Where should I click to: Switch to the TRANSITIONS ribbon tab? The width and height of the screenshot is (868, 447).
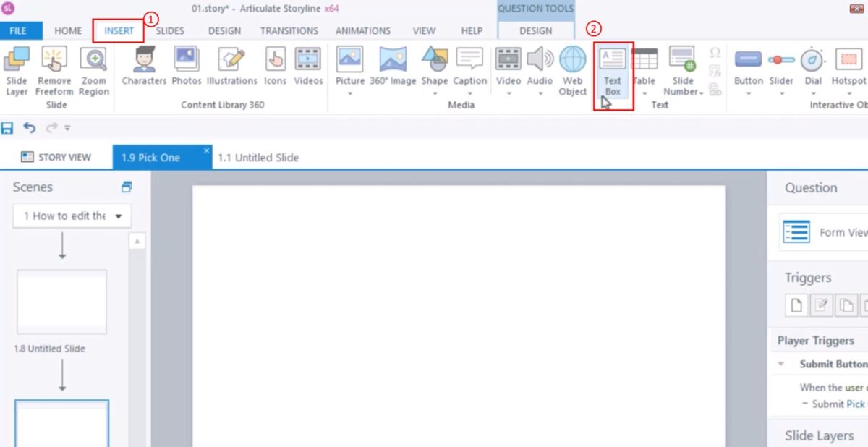(289, 31)
